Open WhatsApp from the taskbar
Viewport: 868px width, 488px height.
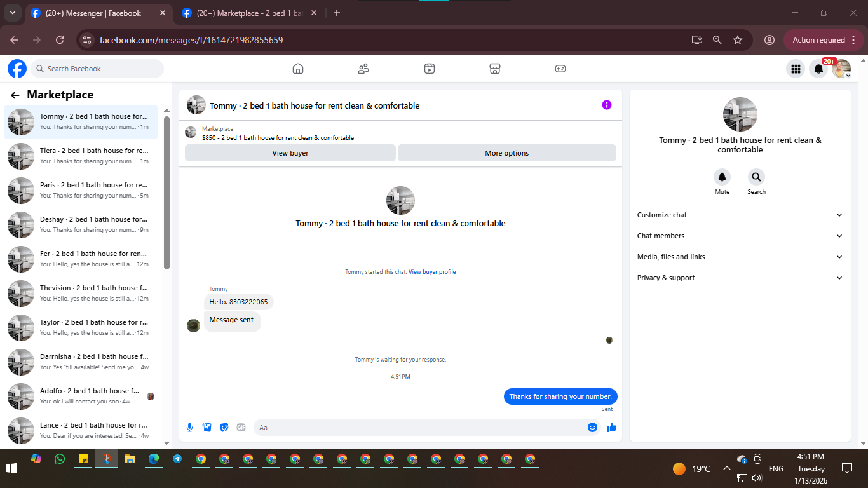60,459
